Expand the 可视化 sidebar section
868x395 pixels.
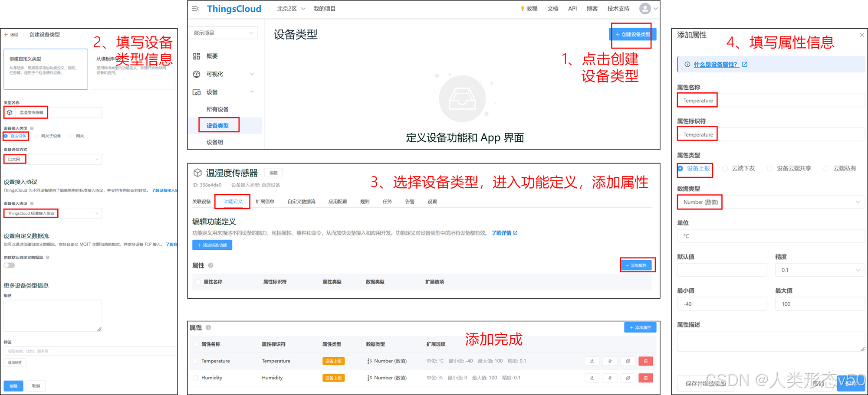click(252, 74)
